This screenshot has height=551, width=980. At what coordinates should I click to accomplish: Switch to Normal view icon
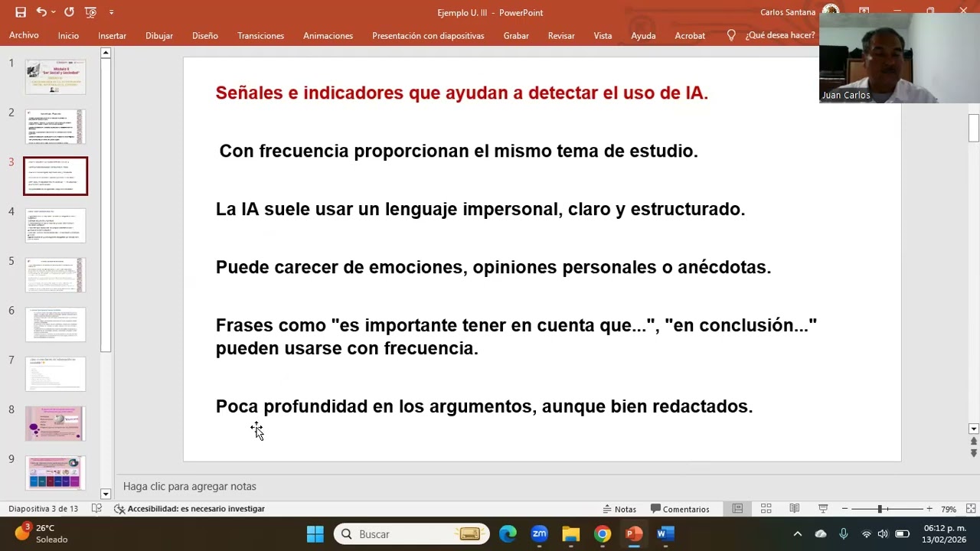[737, 509]
